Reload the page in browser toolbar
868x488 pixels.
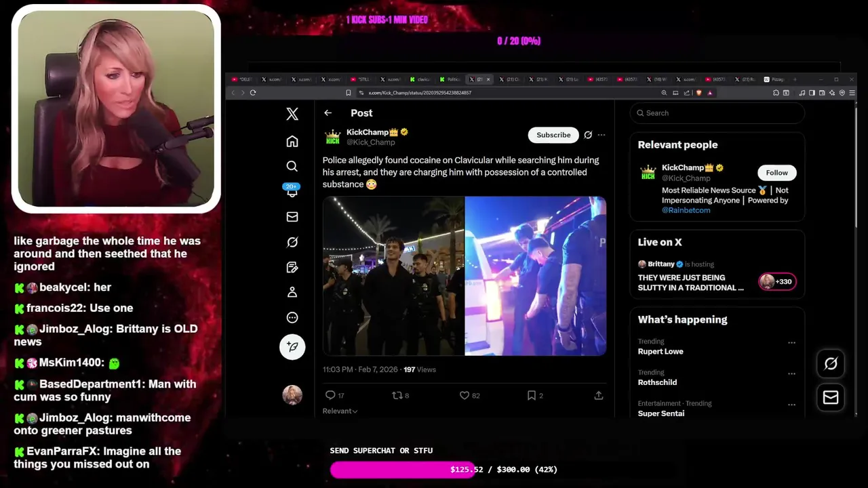click(x=253, y=93)
